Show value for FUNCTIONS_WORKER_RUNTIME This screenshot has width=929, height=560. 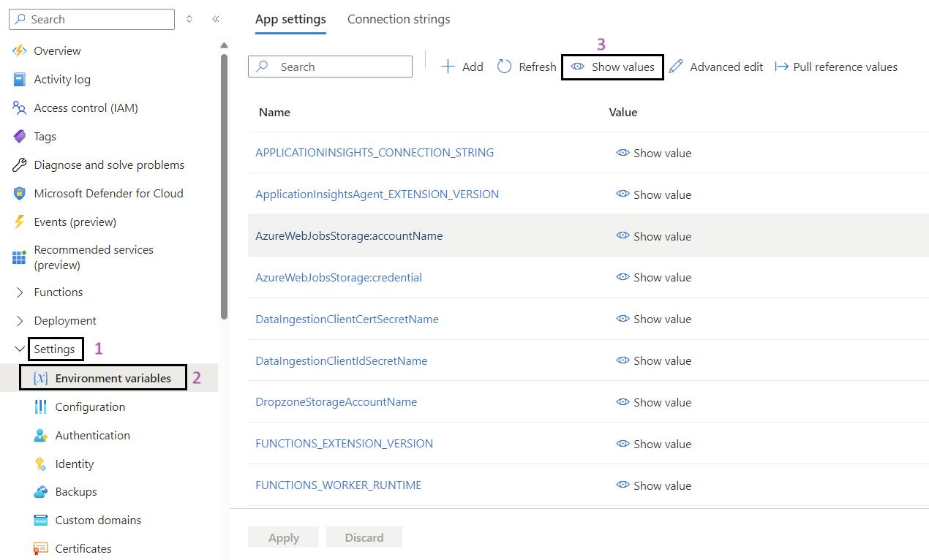[653, 485]
